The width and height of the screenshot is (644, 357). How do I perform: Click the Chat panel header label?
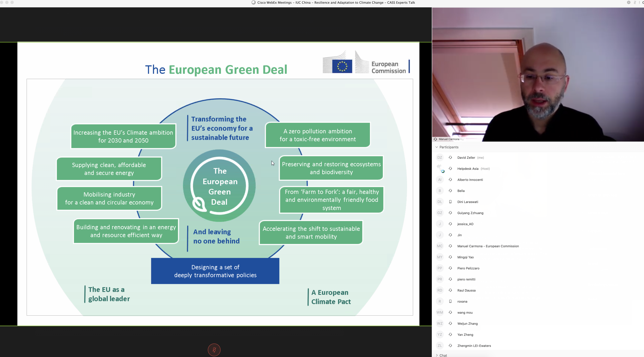click(443, 355)
